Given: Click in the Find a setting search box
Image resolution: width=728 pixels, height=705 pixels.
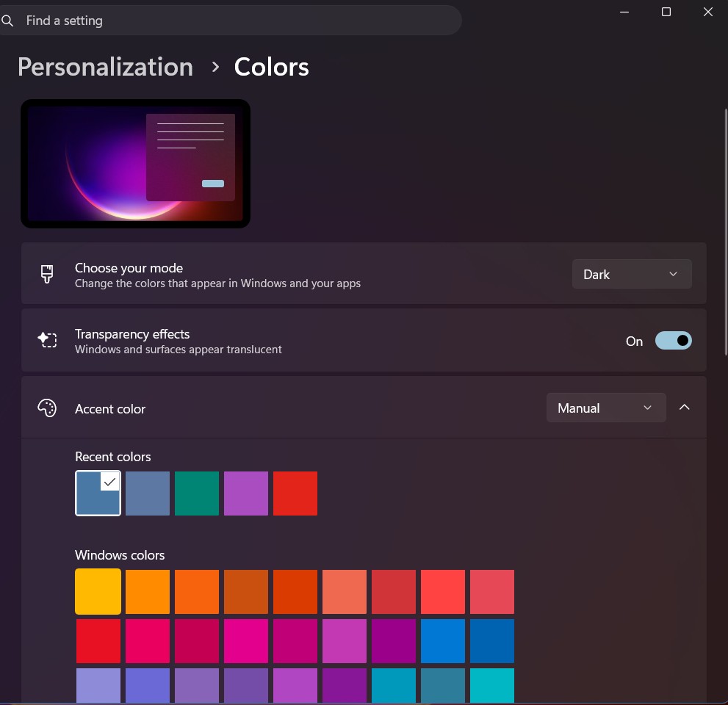Looking at the screenshot, I should (x=231, y=21).
